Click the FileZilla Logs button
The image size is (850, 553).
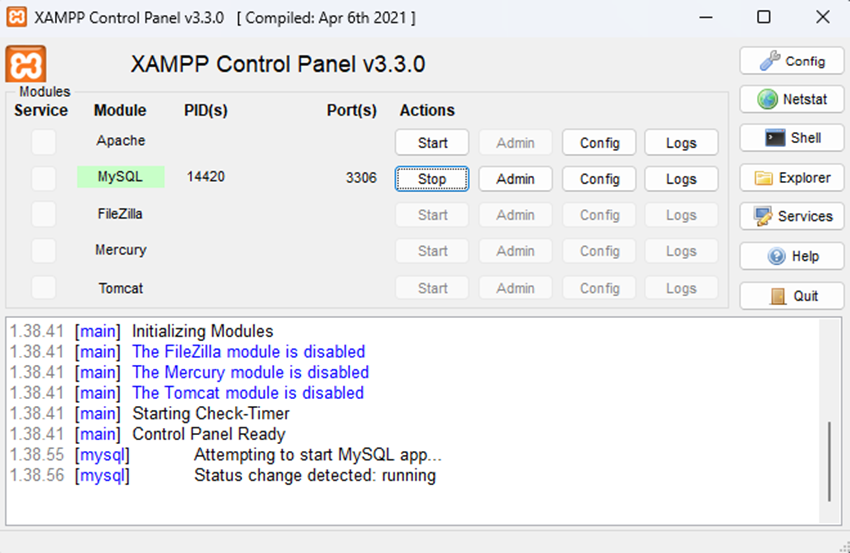pyautogui.click(x=681, y=215)
